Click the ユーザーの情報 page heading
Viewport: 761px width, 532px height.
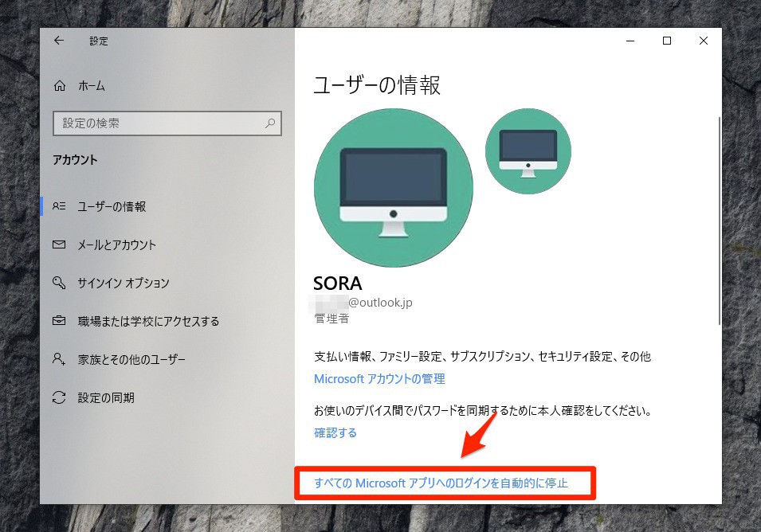[x=377, y=85]
